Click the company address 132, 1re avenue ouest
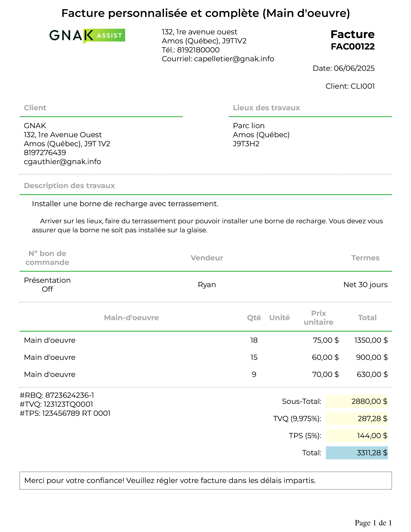The image size is (411, 532). pyautogui.click(x=199, y=32)
